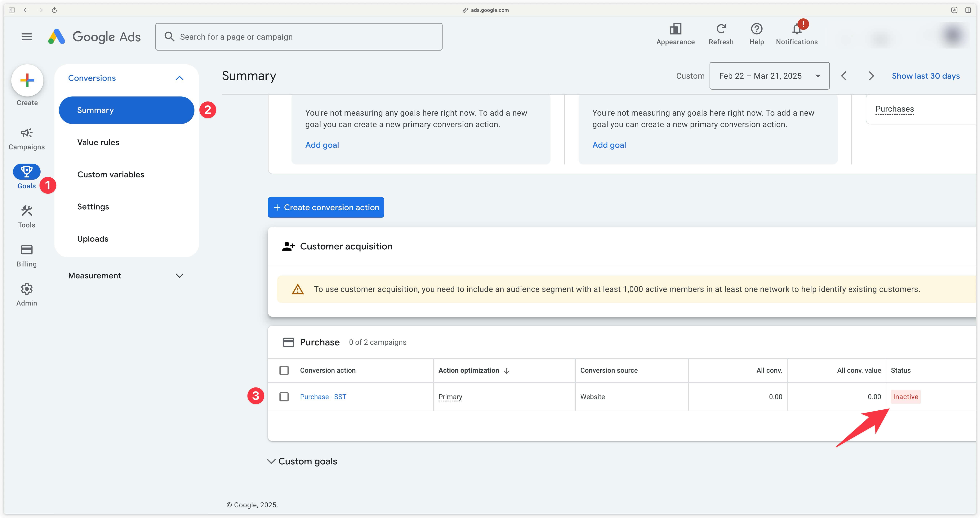The width and height of the screenshot is (980, 518).
Task: Open Campaigns from the sidebar
Action: click(x=27, y=139)
